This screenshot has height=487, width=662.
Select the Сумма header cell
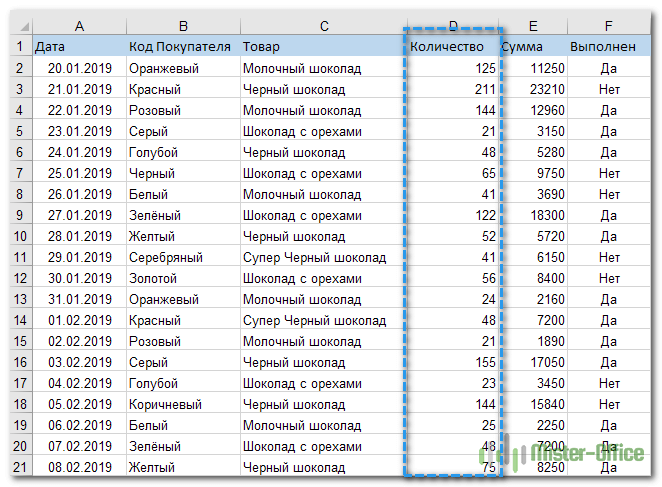coord(533,46)
